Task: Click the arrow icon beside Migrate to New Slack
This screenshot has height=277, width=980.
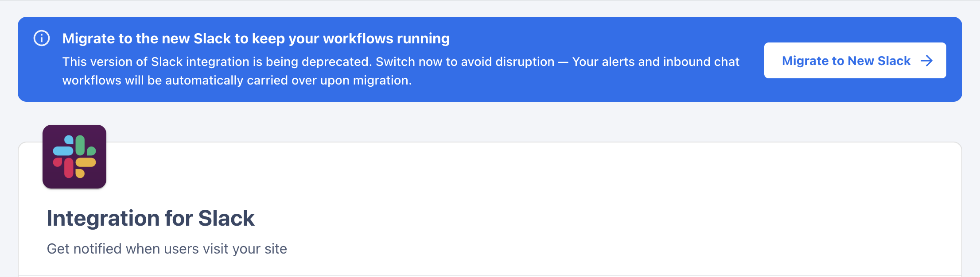Action: pyautogui.click(x=926, y=61)
